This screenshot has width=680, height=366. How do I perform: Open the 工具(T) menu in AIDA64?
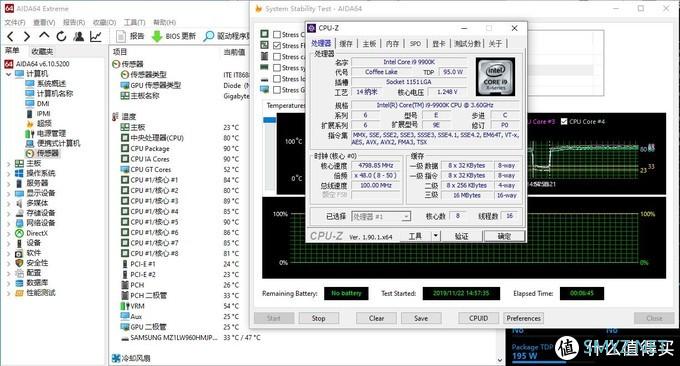[x=134, y=22]
